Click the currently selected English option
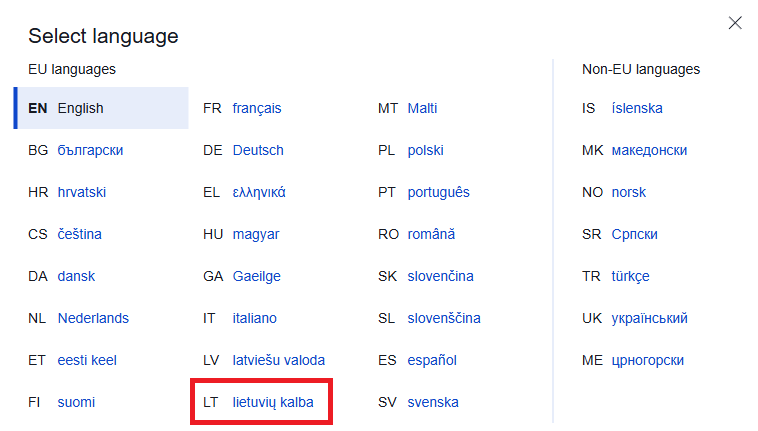Image resolution: width=758 pixels, height=431 pixels. [x=101, y=108]
